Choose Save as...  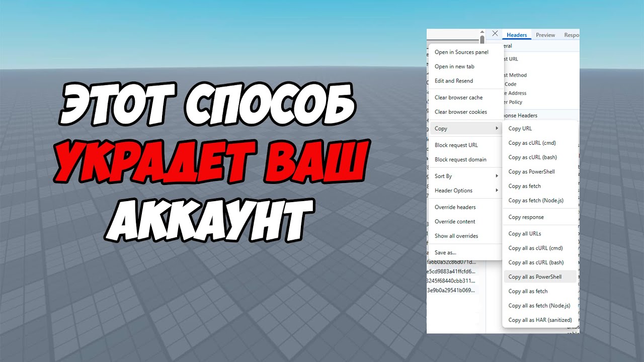tap(445, 252)
